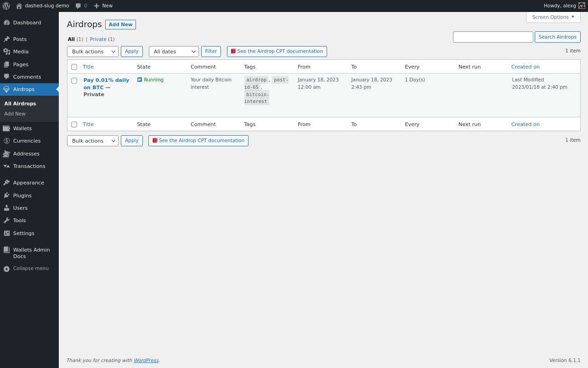Click the blue Running play state icon
The image size is (588, 368).
140,80
